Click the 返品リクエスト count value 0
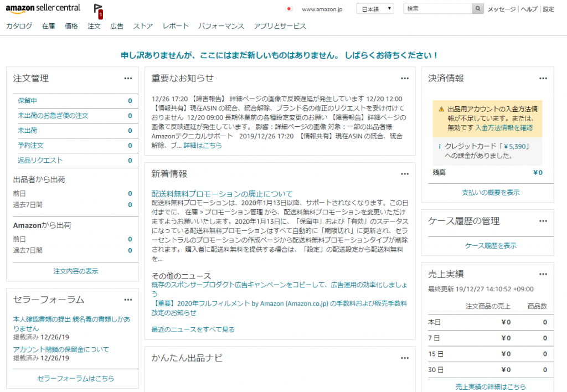This screenshot has height=392, width=567. click(130, 160)
